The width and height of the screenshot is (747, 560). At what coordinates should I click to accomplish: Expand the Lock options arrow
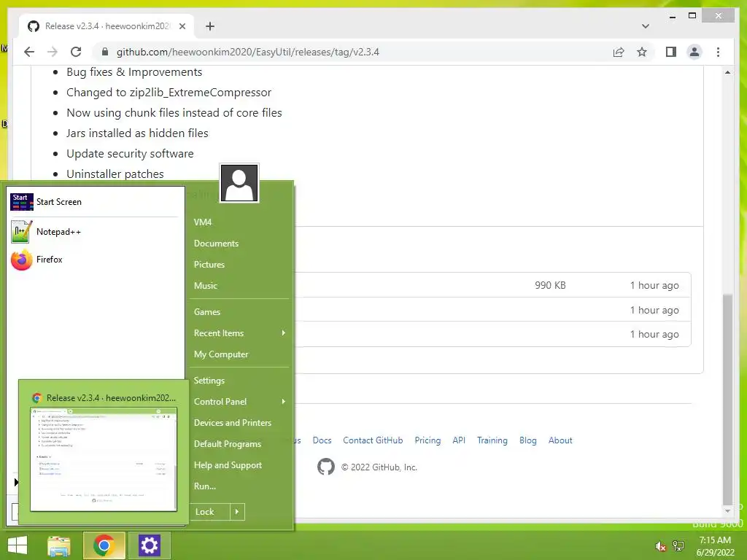237,512
